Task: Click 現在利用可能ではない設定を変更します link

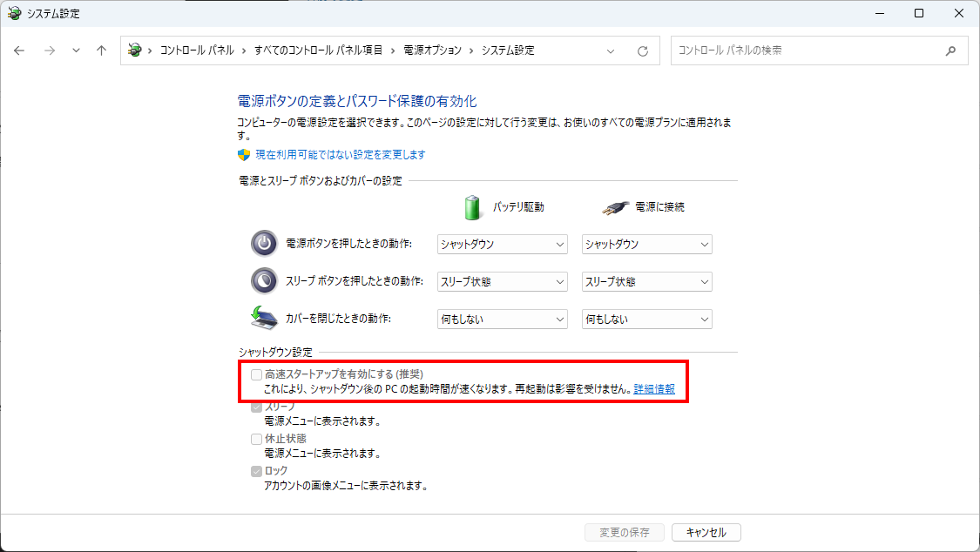Action: coord(341,154)
